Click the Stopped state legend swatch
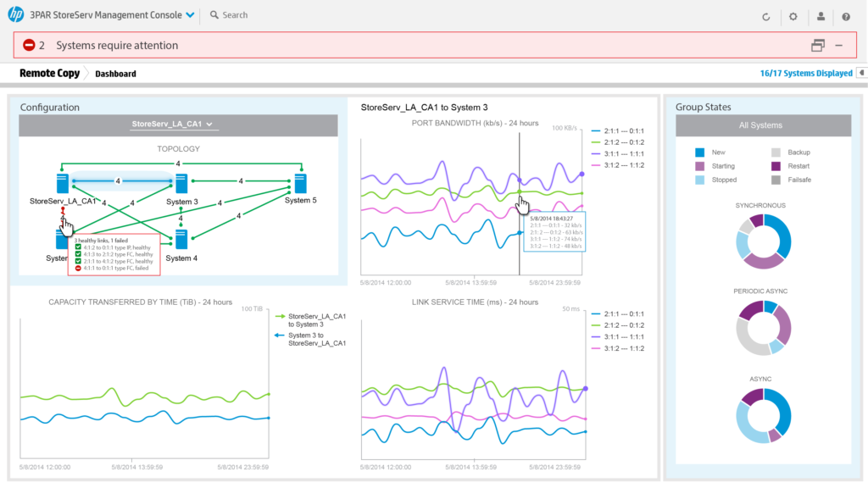 coord(699,180)
